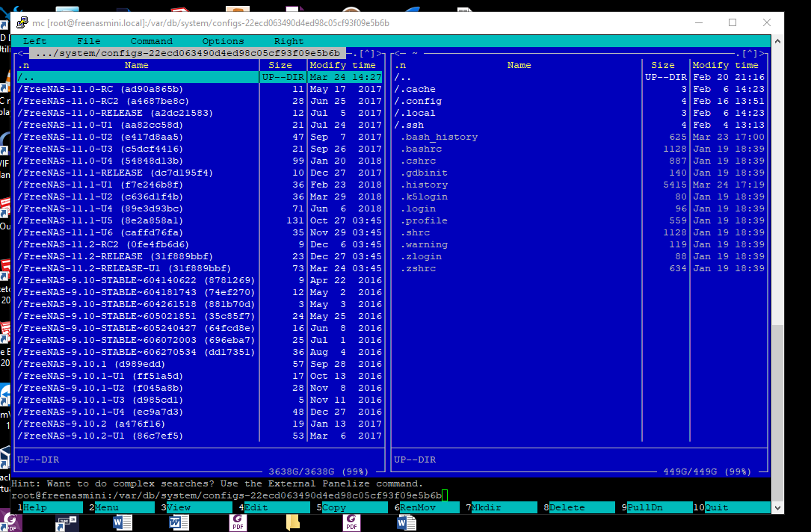Viewport: 811px width, 532px height.
Task: Select folder FreeNAS-11.0-RC (ad90a865b)
Action: pos(200,89)
